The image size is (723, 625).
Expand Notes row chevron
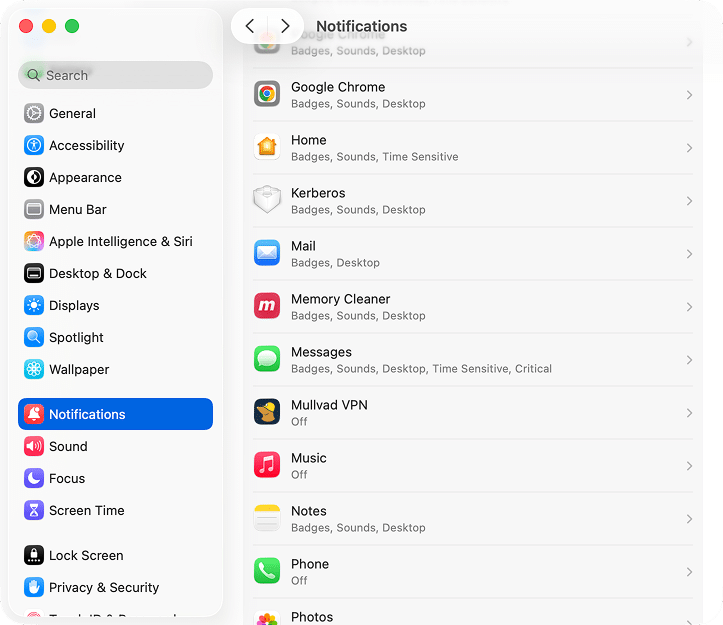click(x=689, y=519)
